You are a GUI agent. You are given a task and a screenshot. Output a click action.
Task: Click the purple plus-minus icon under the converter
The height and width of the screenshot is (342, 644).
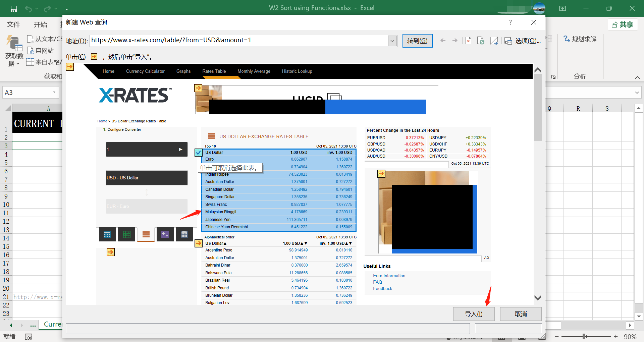165,234
